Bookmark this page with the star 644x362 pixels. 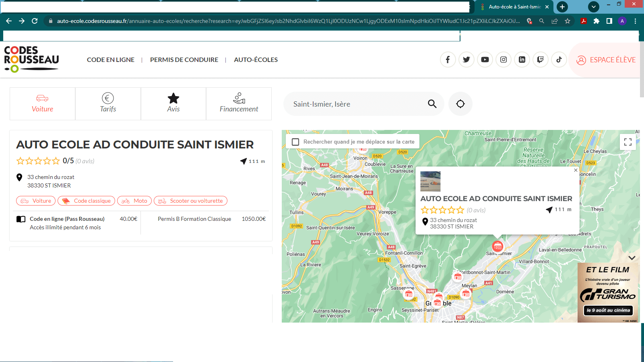[568, 21]
